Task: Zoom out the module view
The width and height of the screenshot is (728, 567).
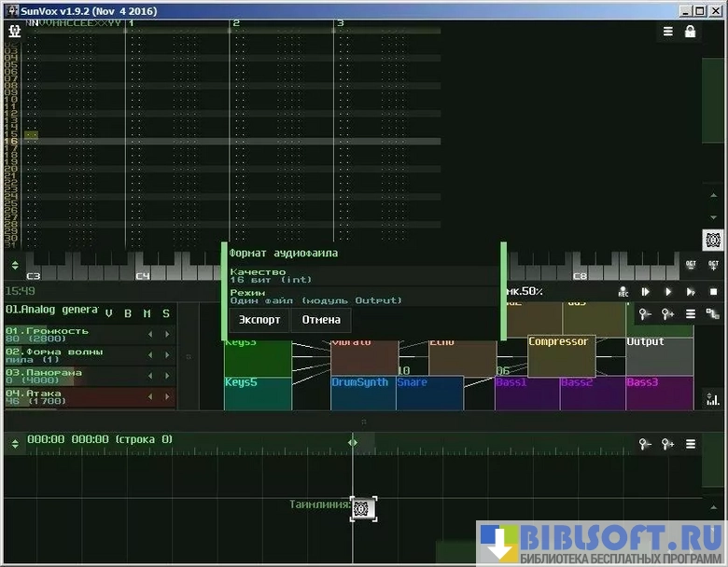Action: tap(645, 314)
